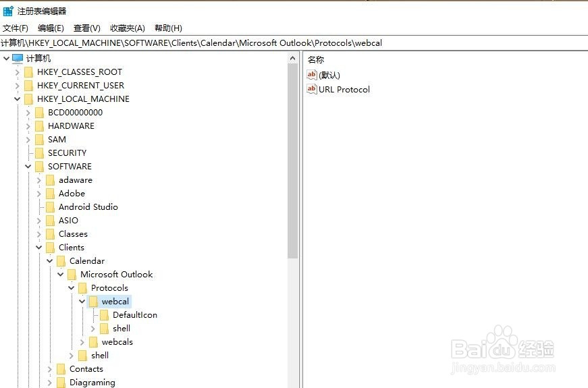Select the Contacts key label
This screenshot has width=588, height=388.
pos(86,369)
